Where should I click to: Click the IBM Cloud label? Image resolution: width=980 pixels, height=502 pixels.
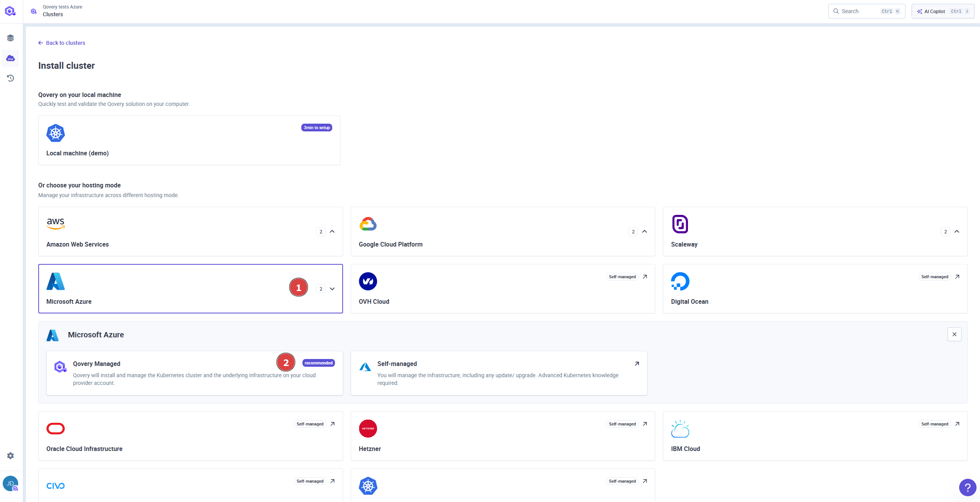[685, 449]
